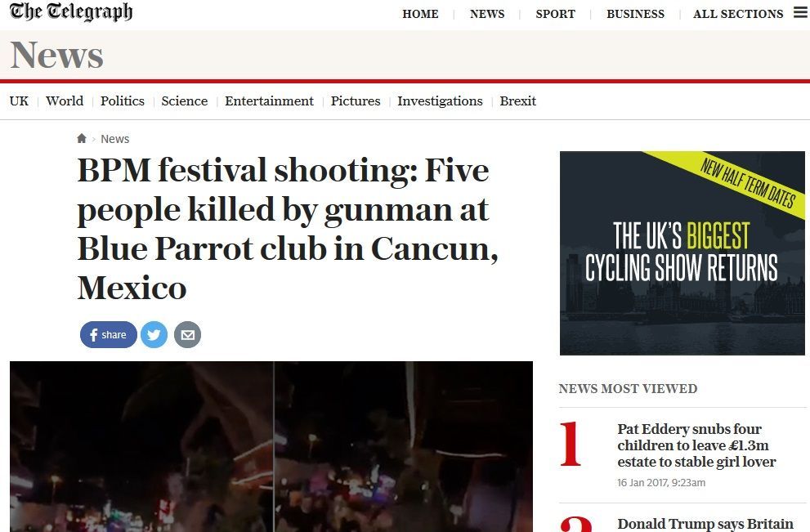Click the UK section link
Image resolution: width=810 pixels, height=532 pixels.
(18, 101)
